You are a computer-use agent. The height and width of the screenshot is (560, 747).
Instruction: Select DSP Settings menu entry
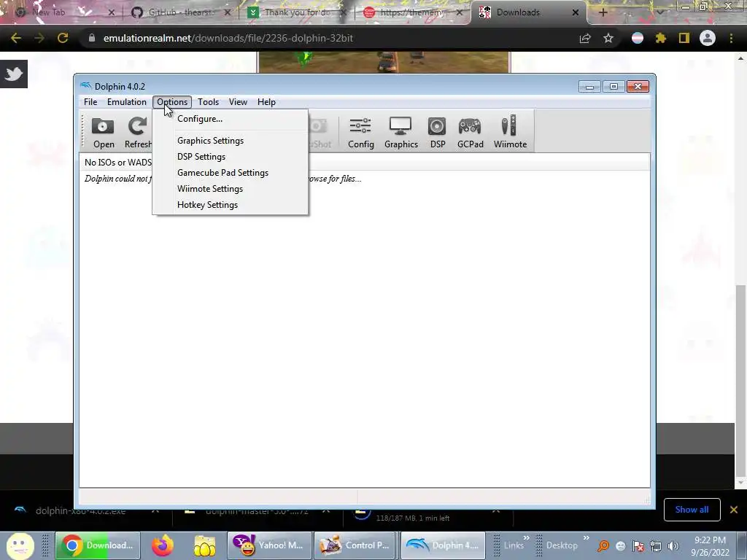[x=231, y=157]
